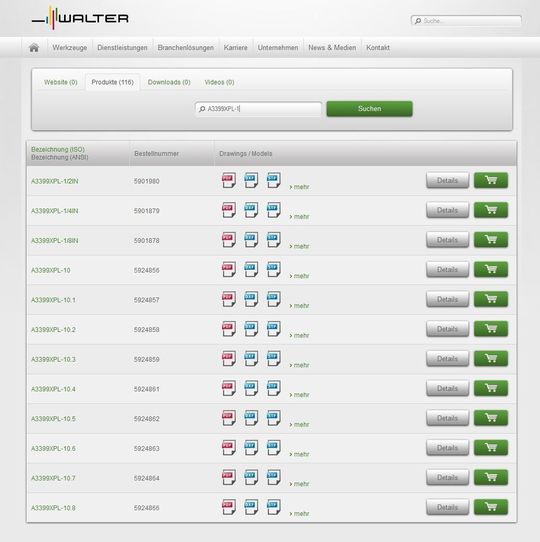Download STP model for A3399XPL-10
Viewport: 540px width, 542px height.
point(273,269)
